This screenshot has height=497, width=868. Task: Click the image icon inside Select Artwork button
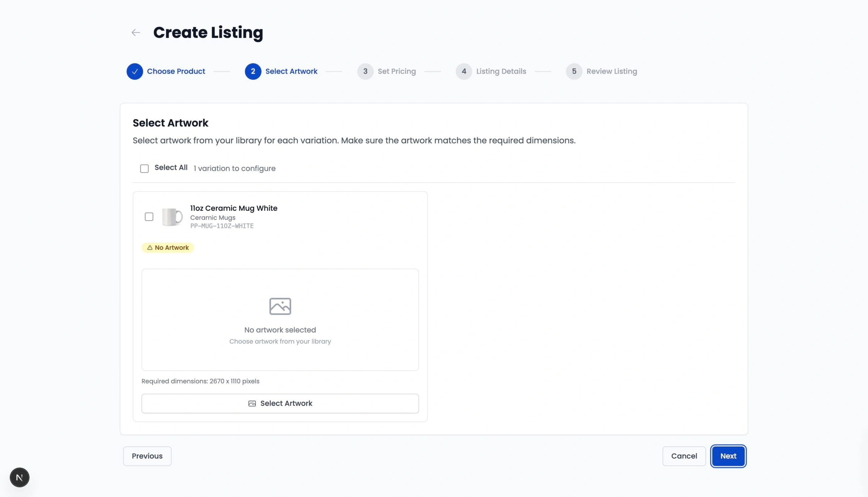point(252,403)
